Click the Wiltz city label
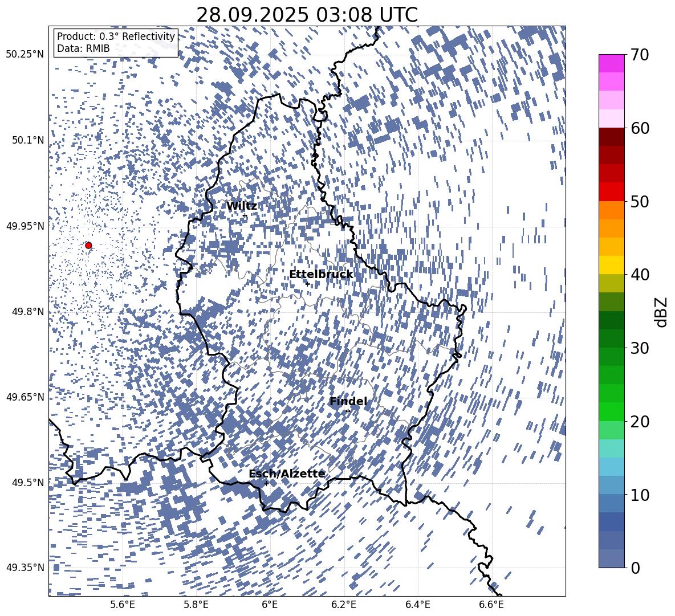Screen dimensions: 675x616 [x=242, y=206]
